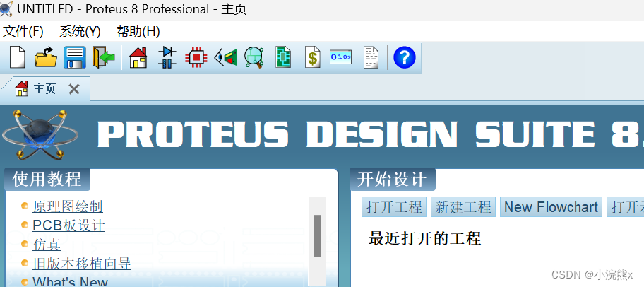Click the New Flowchart button
Screen dimensions: 644x287
coord(551,207)
